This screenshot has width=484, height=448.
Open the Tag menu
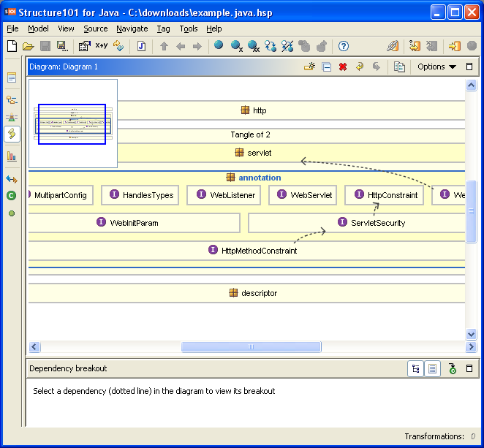coord(163,29)
